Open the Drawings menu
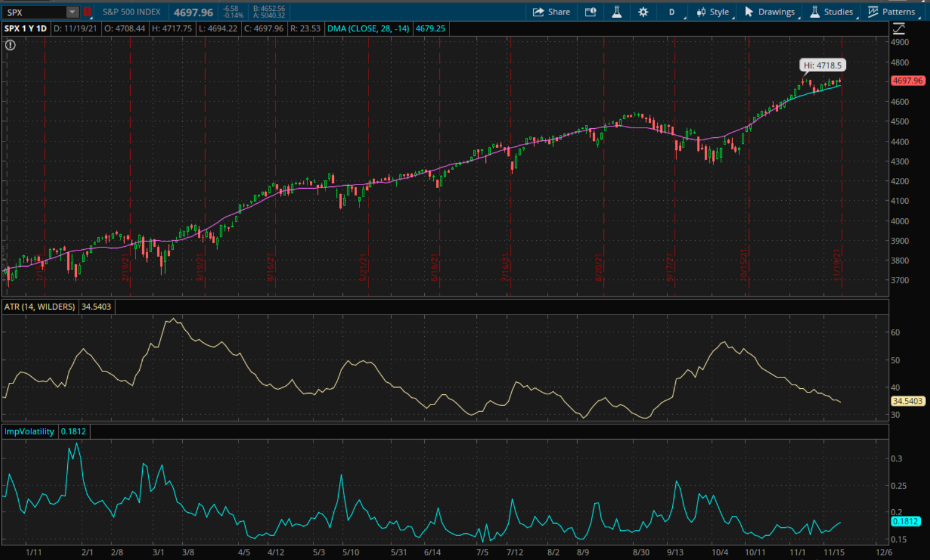The image size is (930, 560). click(x=770, y=11)
